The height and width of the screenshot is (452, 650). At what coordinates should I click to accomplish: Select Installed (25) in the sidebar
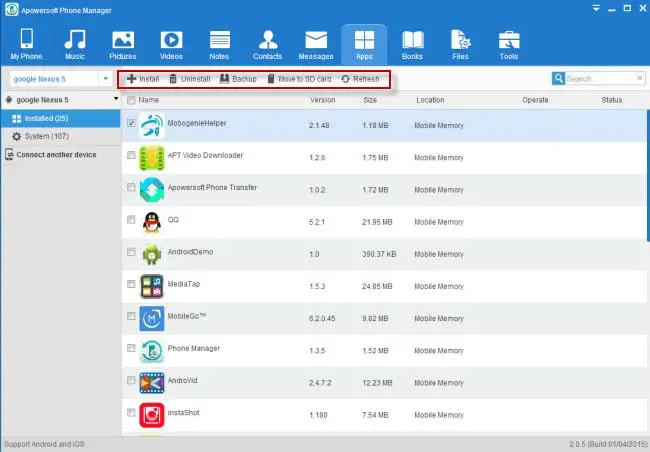tap(61, 119)
